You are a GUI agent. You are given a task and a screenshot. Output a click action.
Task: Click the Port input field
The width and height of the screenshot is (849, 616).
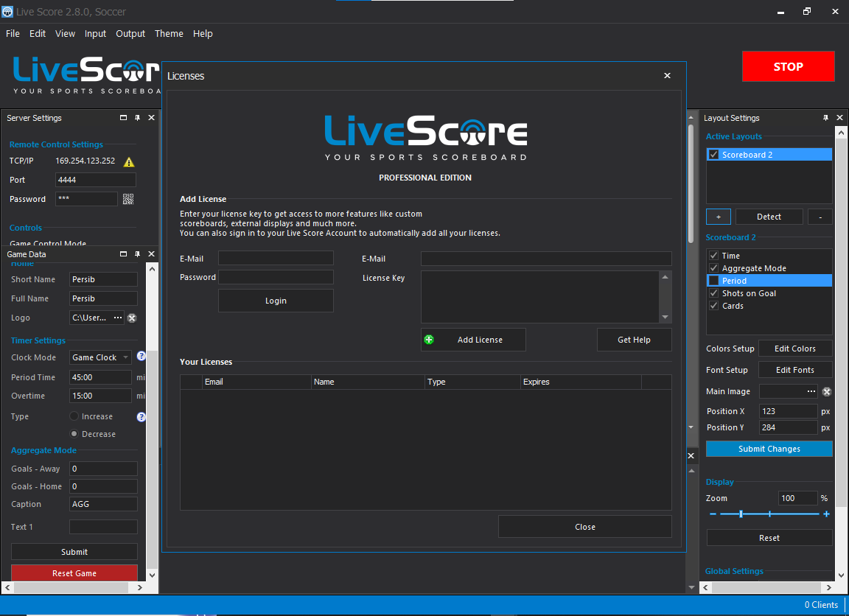click(x=95, y=180)
